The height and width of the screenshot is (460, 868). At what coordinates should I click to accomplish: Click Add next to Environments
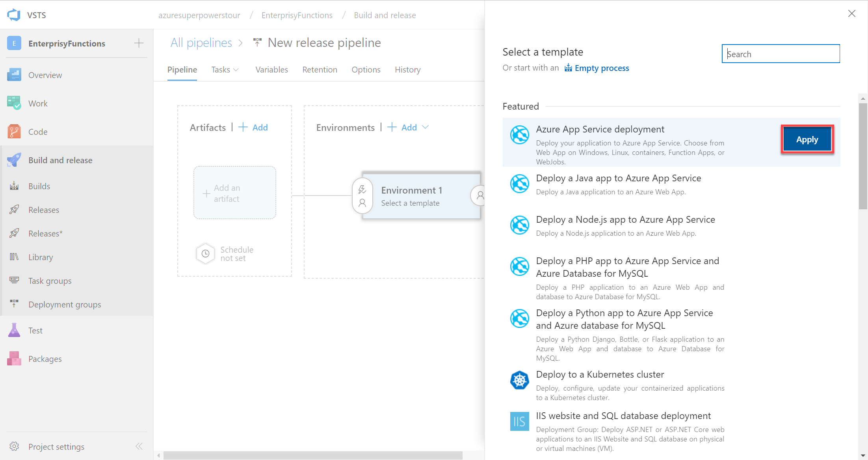(x=402, y=127)
